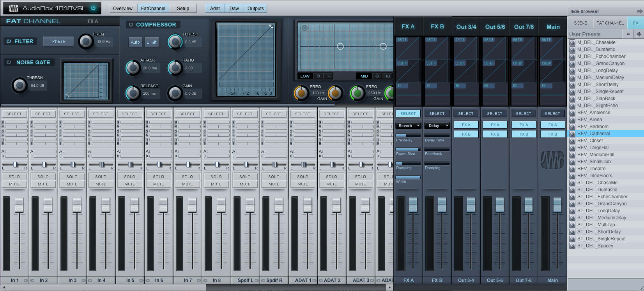Click the filter FREQ knob
Image resolution: width=644 pixels, height=291 pixels.
tap(86, 41)
